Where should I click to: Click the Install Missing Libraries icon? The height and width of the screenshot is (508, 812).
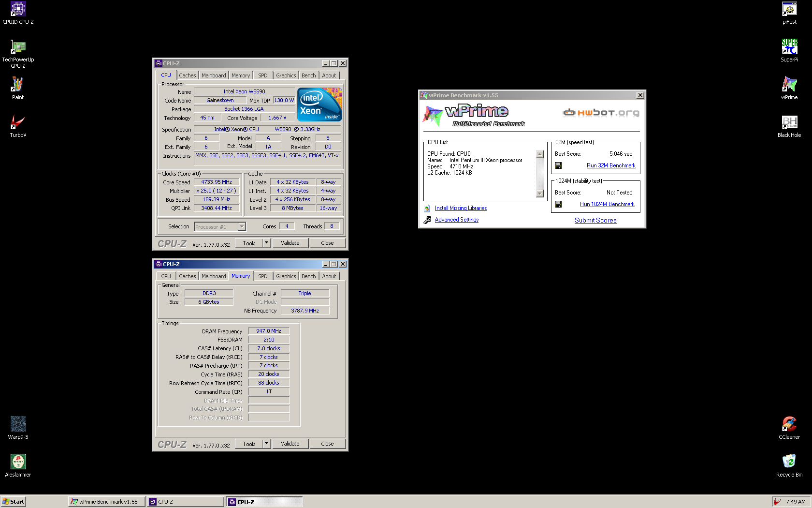[x=427, y=209]
